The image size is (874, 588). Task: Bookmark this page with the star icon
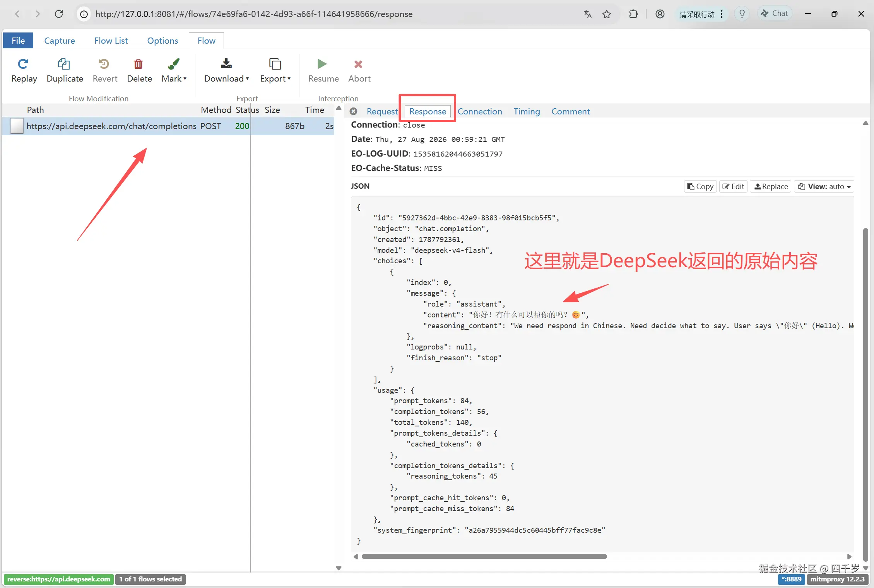(607, 14)
